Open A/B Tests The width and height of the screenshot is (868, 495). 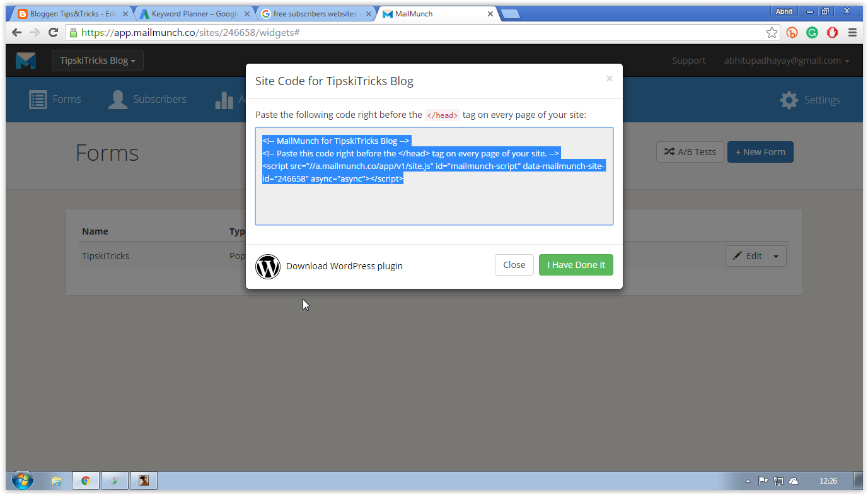(x=690, y=152)
